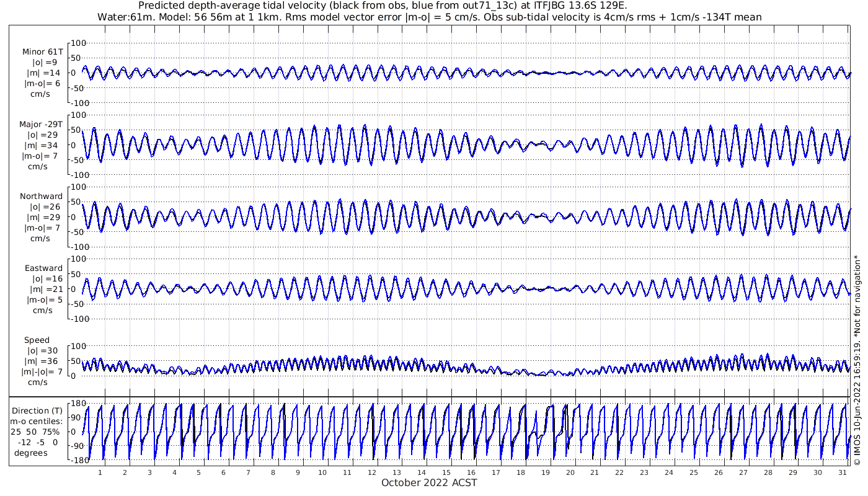Click day '19' on the time axis

point(546,472)
